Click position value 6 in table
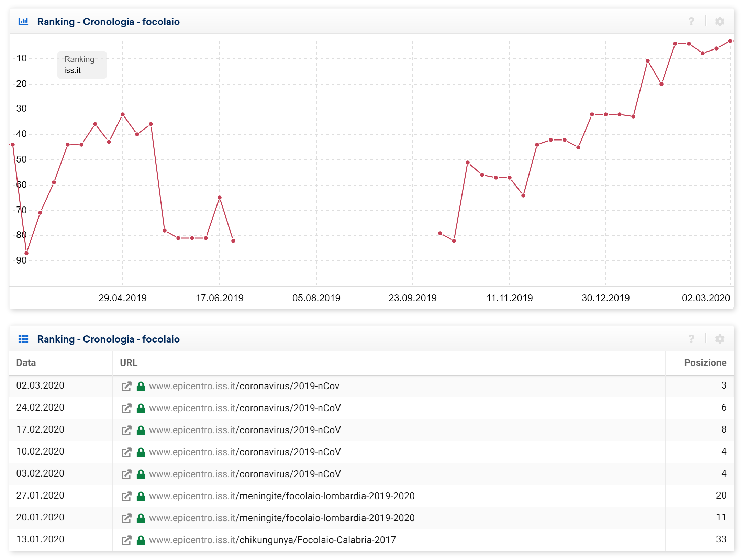Viewport: 746px width, 560px height. (x=724, y=407)
